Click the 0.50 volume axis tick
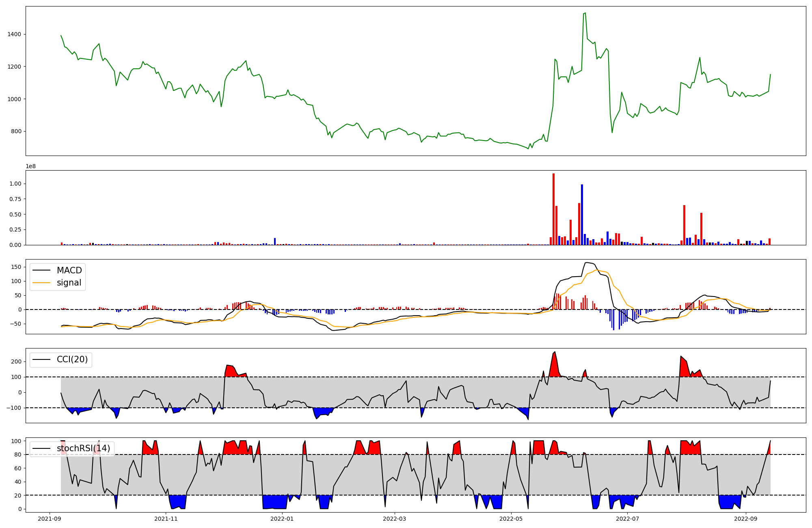 click(x=15, y=214)
